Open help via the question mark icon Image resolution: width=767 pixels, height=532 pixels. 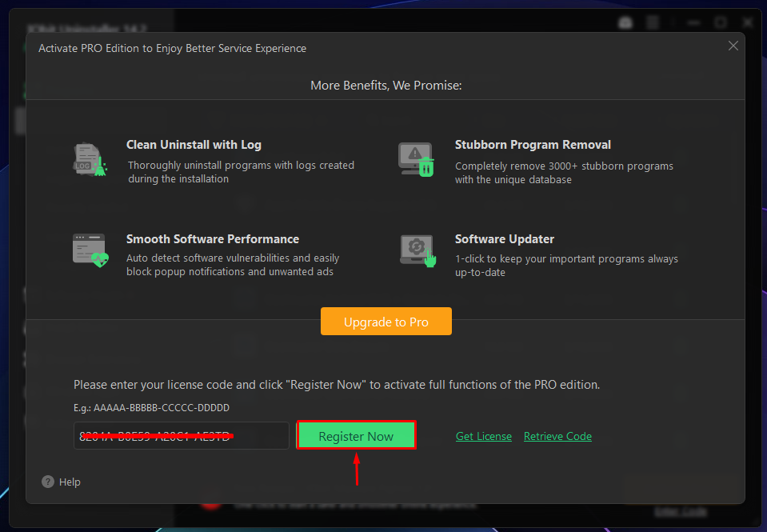(x=48, y=482)
